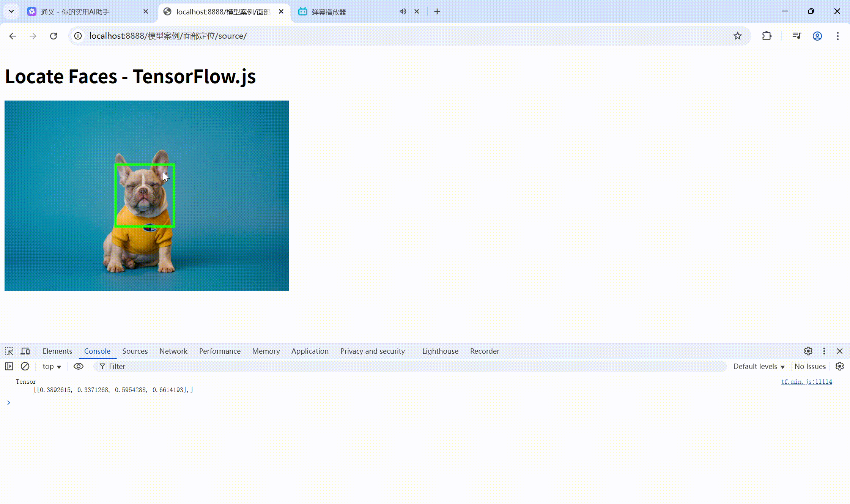This screenshot has width=850, height=504.
Task: Select the 'Tensor' label in console
Action: 26,382
